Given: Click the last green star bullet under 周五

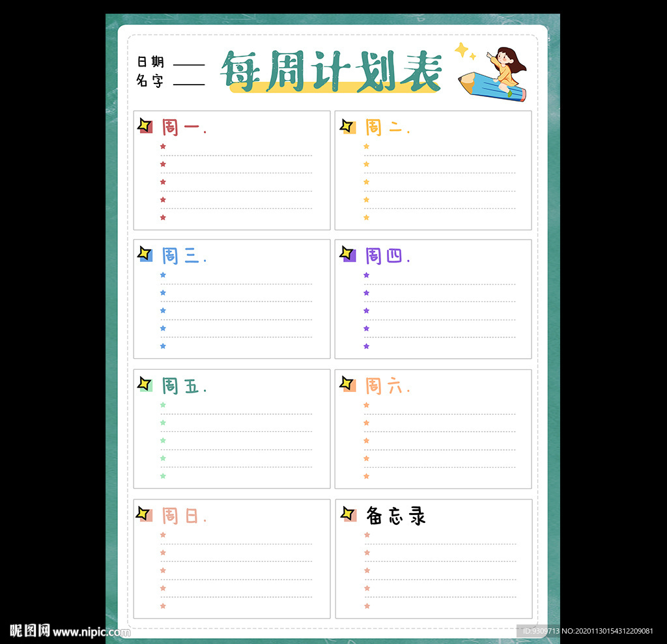Looking at the screenshot, I should [163, 476].
